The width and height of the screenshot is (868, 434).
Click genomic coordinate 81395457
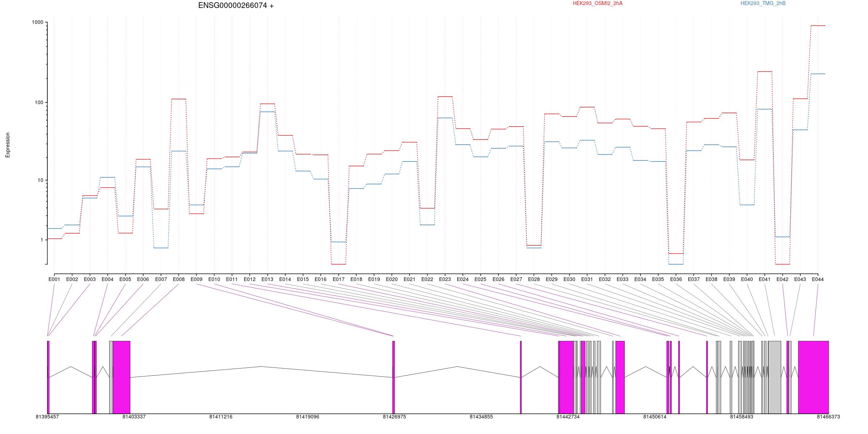(x=47, y=417)
